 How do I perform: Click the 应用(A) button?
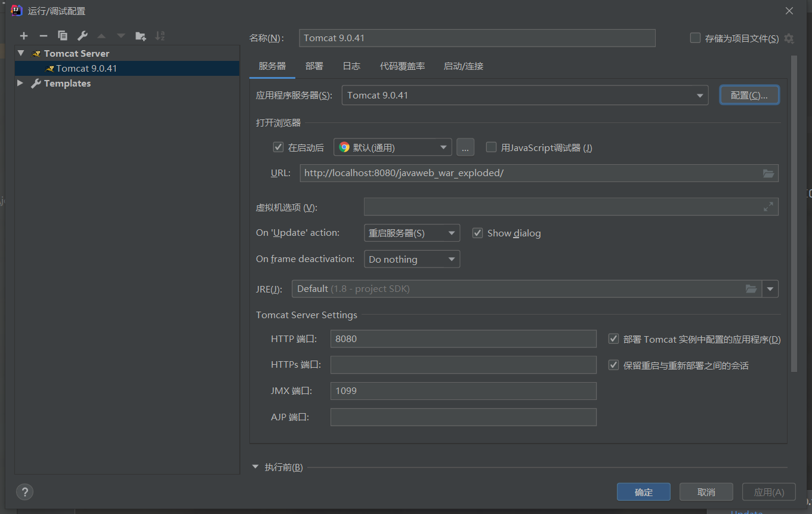[769, 492]
